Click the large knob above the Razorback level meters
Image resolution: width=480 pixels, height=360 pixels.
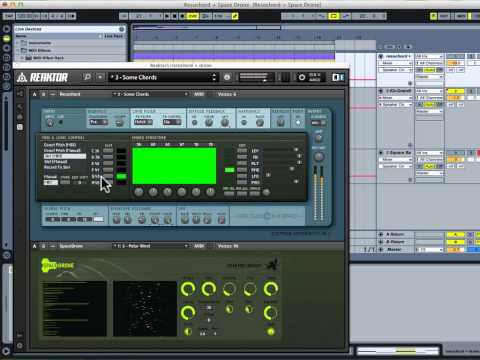(319, 157)
